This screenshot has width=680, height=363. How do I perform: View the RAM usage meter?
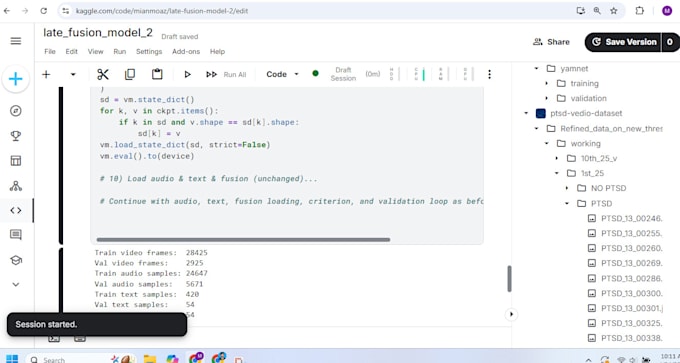(443, 74)
